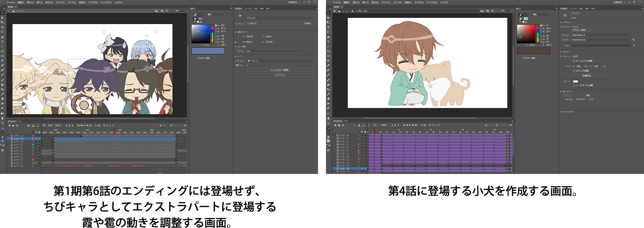Open 編集 menu in right window

click(x=347, y=2)
